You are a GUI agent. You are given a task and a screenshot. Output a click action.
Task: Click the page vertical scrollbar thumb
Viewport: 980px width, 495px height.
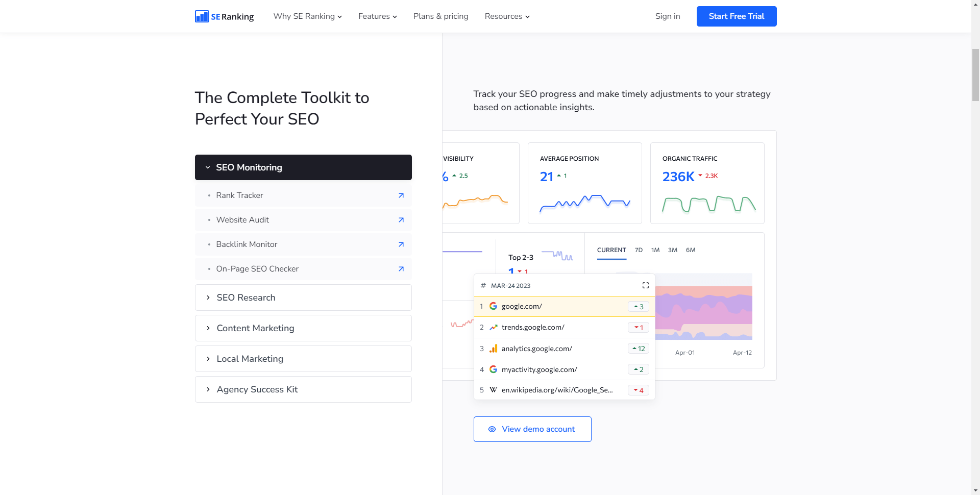(975, 75)
